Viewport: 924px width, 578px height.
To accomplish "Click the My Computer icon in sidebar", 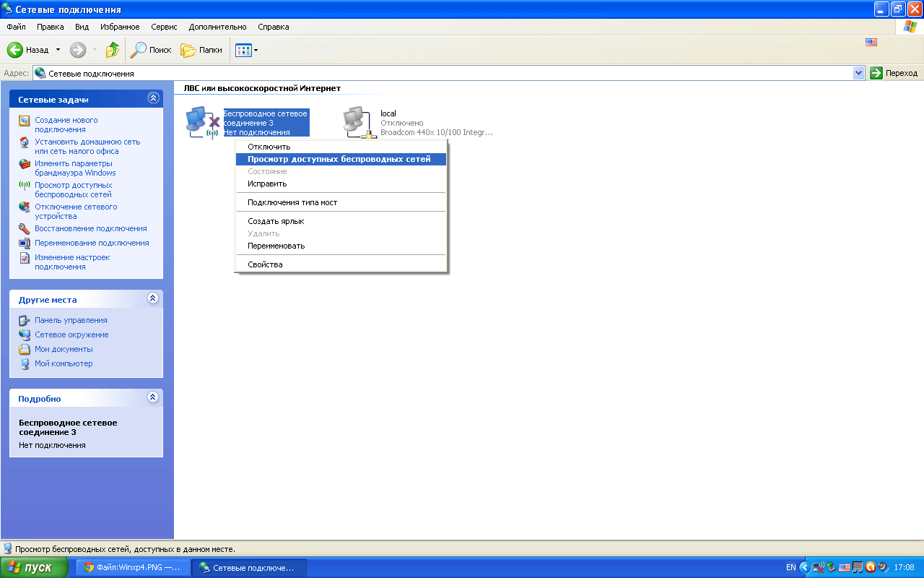I will (25, 364).
